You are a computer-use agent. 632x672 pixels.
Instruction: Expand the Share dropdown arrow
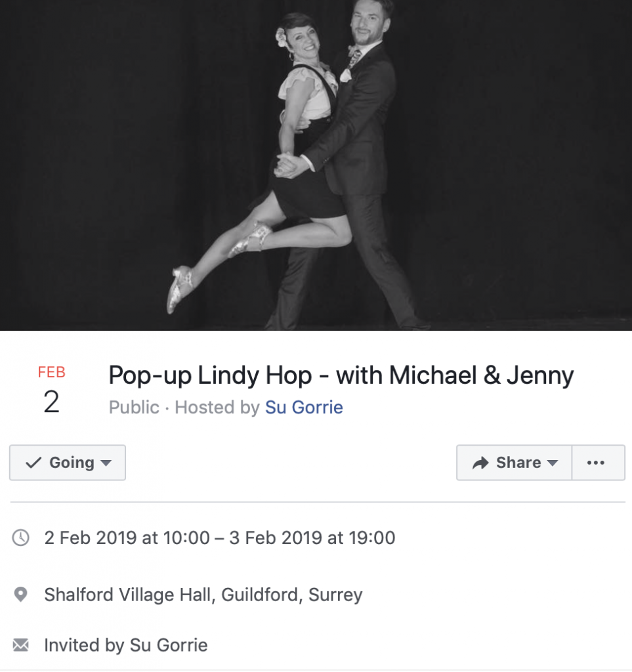tap(553, 463)
